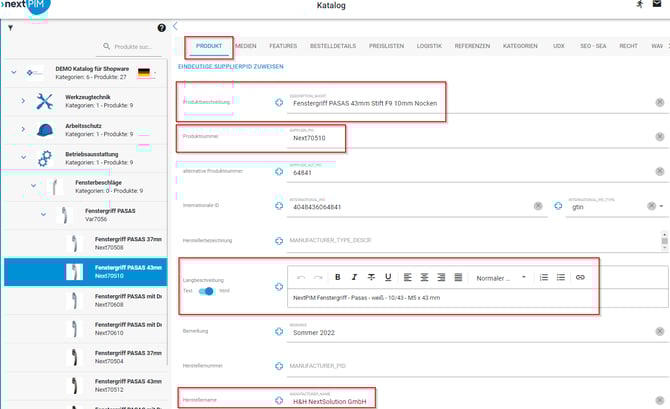Select product Next70610 in tree
The image size is (670, 409).
click(x=85, y=329)
